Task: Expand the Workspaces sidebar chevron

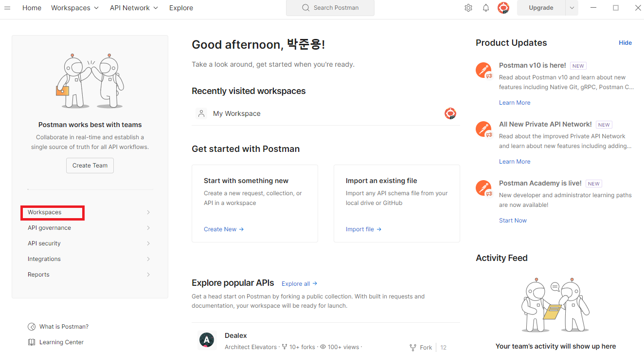Action: [x=148, y=212]
